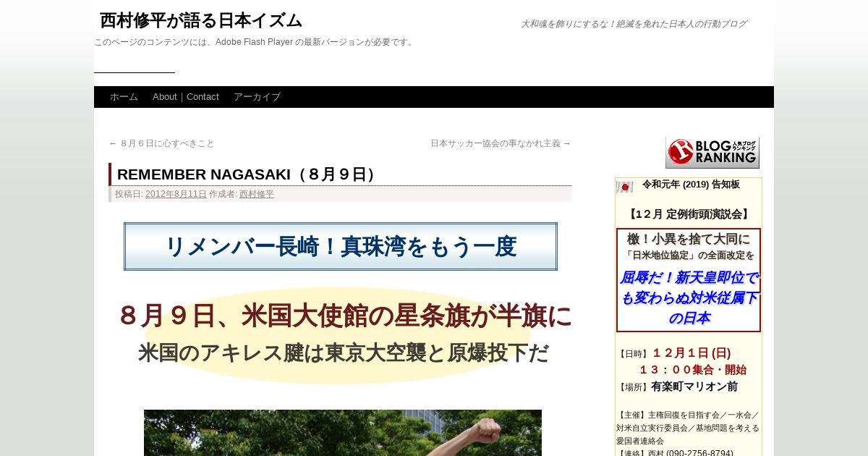This screenshot has width=868, height=456.
Task: Open the アーカイブ menu item
Action: pos(257,97)
